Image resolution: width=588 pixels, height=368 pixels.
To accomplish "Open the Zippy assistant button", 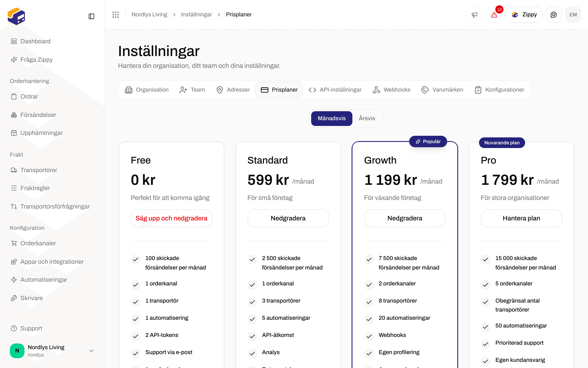I will tap(524, 15).
